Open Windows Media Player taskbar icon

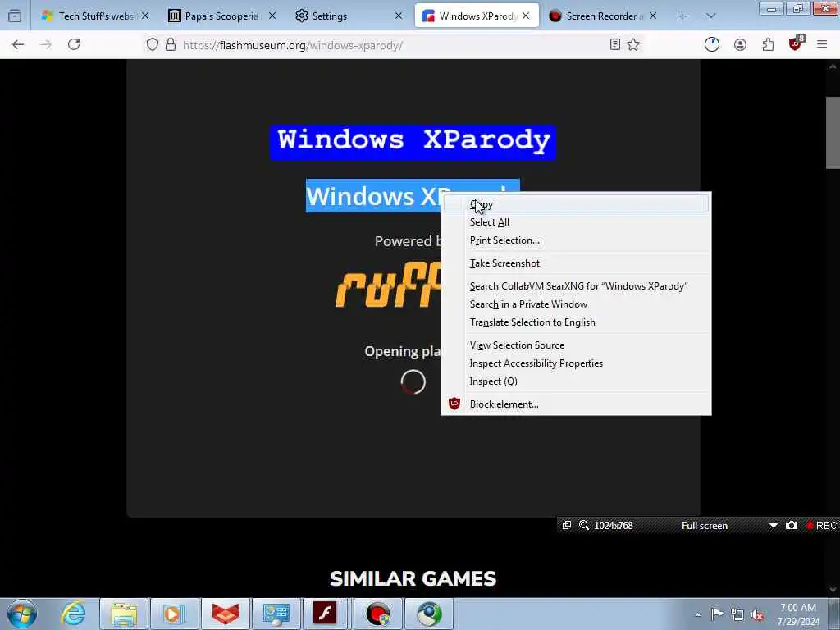pos(174,614)
